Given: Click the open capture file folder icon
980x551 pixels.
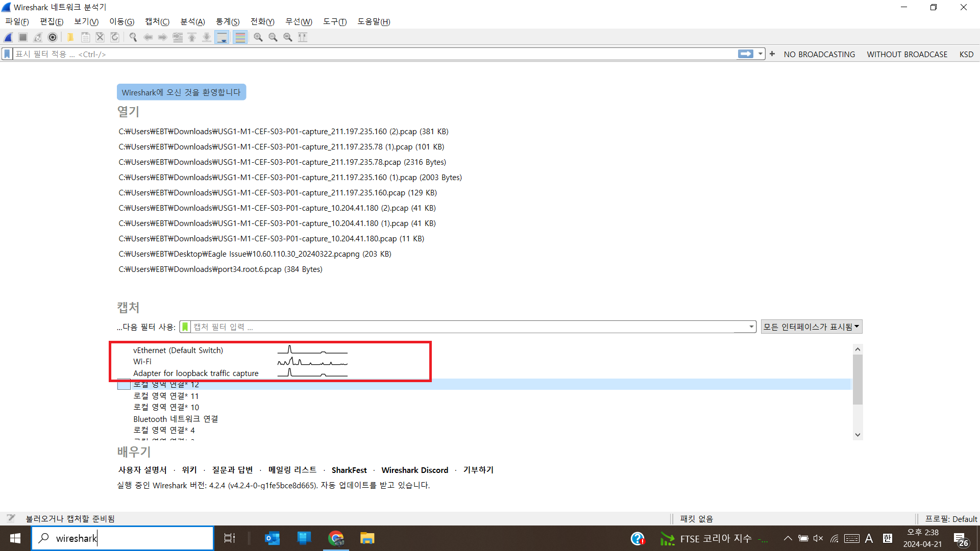Looking at the screenshot, I should (70, 37).
